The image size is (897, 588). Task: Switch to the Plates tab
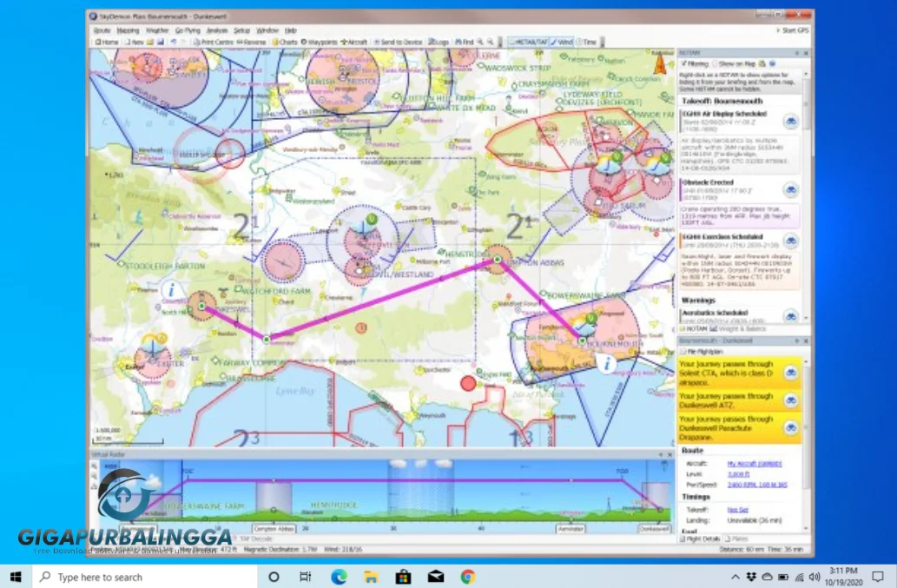(737, 538)
